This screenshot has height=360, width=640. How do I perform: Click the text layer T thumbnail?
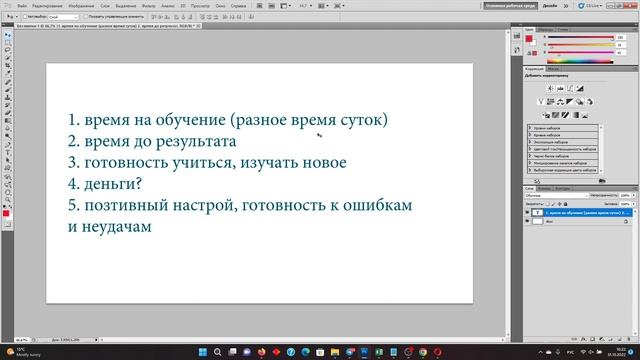click(538, 213)
